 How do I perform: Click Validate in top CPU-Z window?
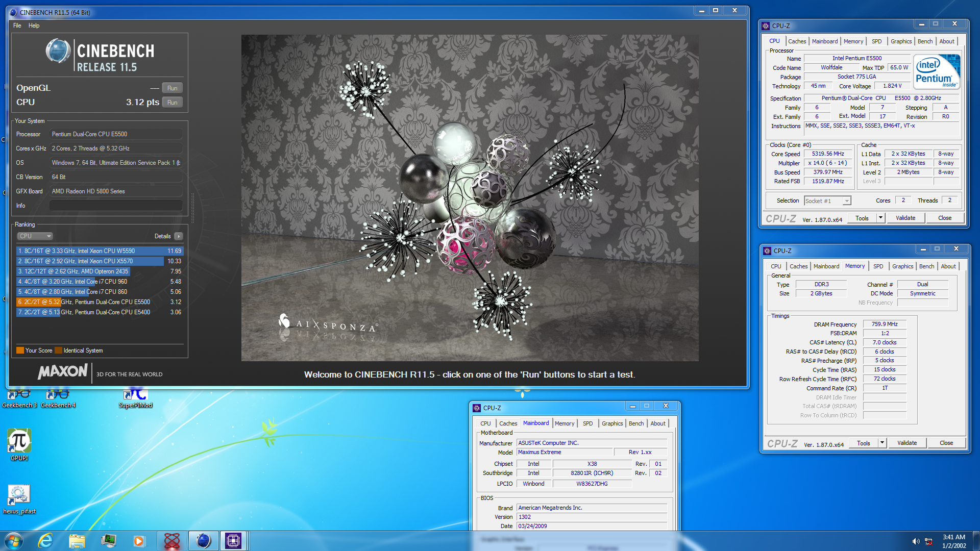[905, 218]
